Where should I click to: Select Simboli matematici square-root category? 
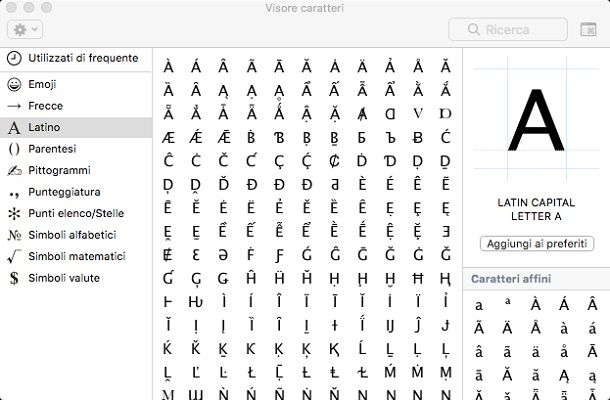tap(76, 256)
